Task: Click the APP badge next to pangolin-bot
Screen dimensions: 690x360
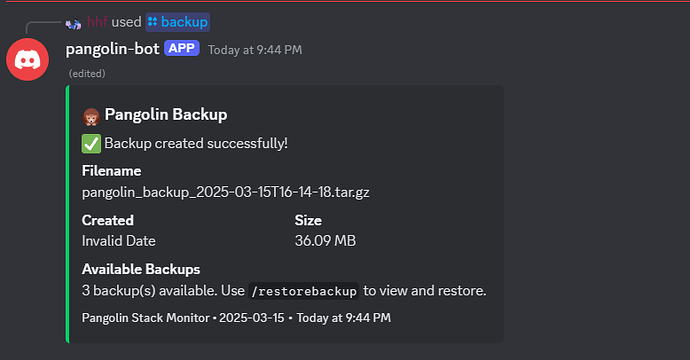Action: 182,48
